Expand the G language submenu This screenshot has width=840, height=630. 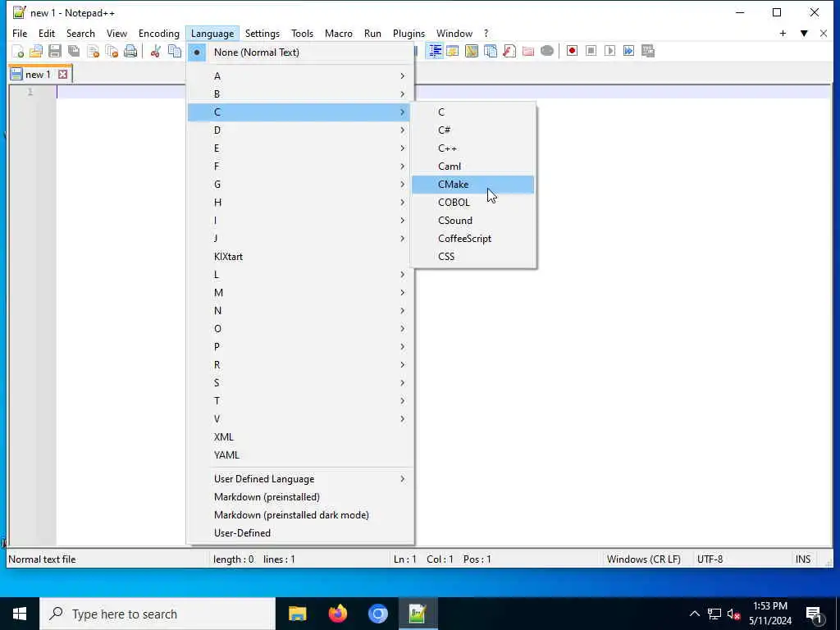click(300, 185)
